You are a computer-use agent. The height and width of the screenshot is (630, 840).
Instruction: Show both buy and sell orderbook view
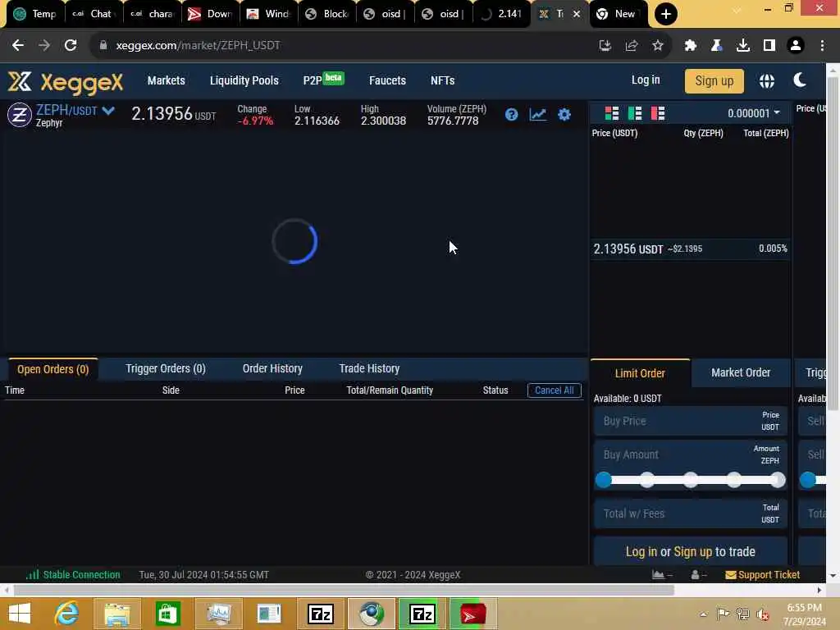[x=612, y=113]
